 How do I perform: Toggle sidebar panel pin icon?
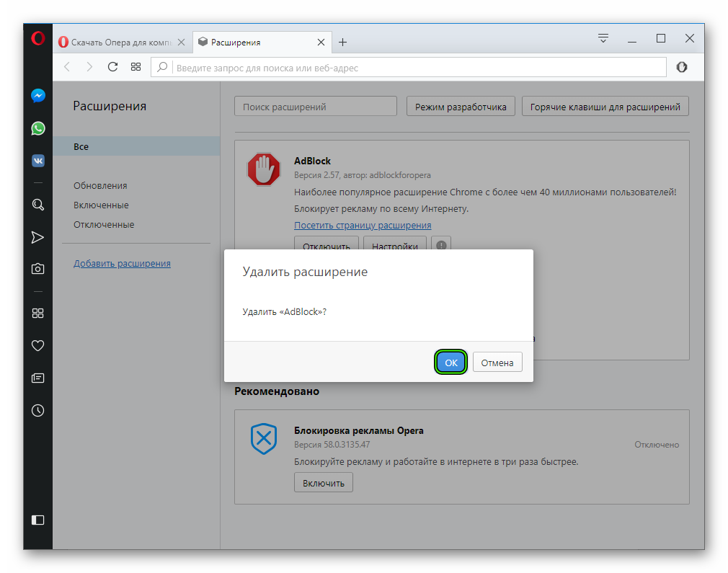point(38,520)
